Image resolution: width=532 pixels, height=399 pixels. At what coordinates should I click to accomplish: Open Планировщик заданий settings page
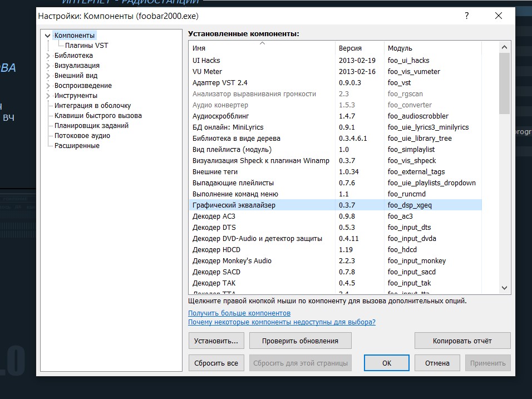(x=92, y=126)
